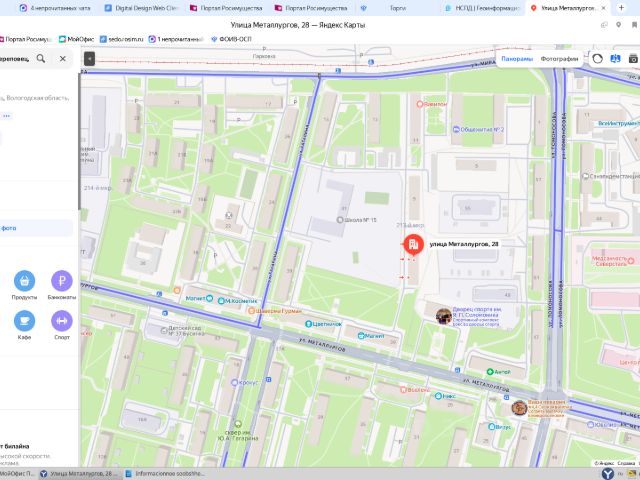Open the sedo.rosim.ru bookmark
This screenshot has height=480, width=640.
point(122,39)
